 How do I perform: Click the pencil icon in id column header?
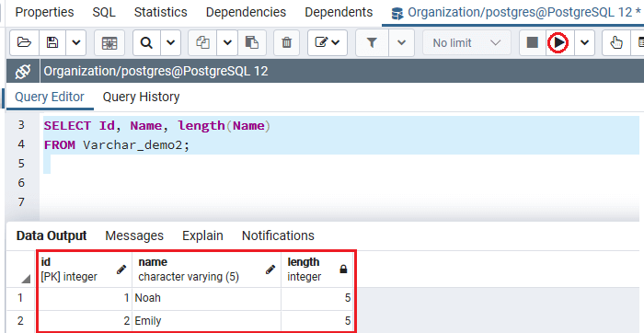[121, 270]
